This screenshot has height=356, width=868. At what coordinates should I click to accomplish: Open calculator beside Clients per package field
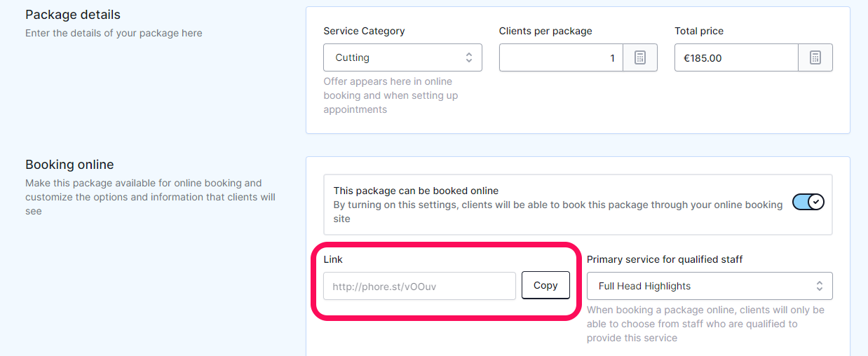click(x=640, y=57)
